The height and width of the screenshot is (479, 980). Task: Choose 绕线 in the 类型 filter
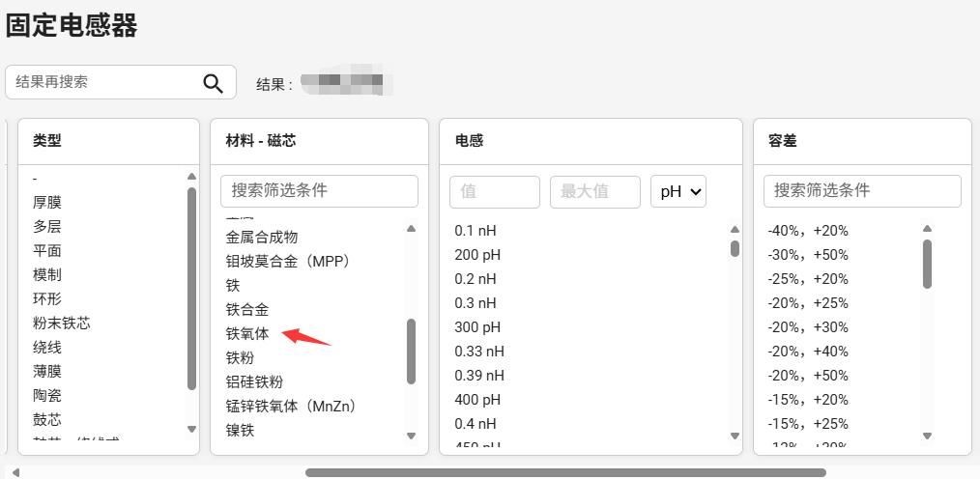pyautogui.click(x=47, y=348)
